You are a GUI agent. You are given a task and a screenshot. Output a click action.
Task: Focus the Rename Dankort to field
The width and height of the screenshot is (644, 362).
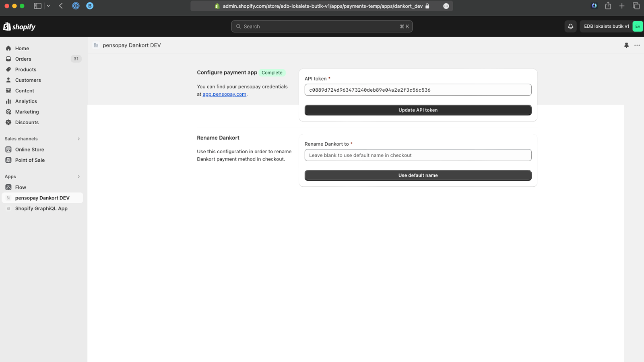click(x=418, y=155)
